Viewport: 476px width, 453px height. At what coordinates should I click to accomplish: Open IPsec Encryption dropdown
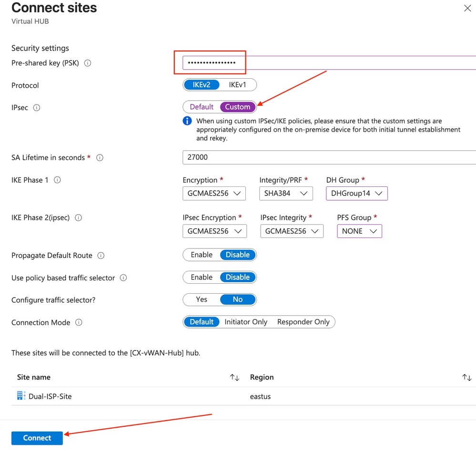[x=214, y=231]
